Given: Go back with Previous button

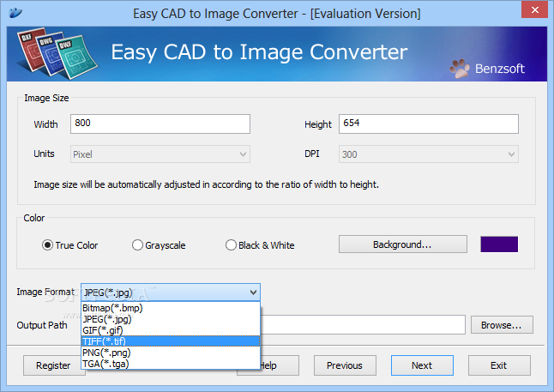Looking at the screenshot, I should [345, 365].
